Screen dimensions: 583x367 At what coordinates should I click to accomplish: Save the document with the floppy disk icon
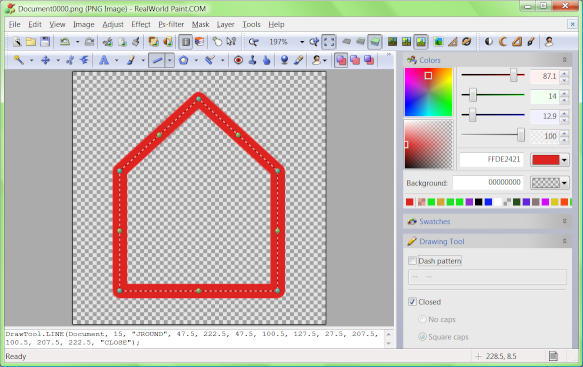pyautogui.click(x=45, y=42)
